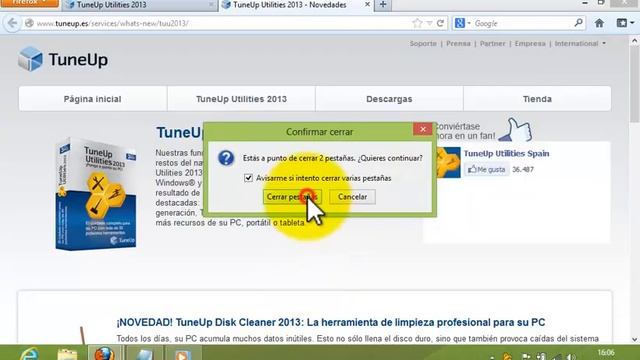
Task: Open the Soporte link
Action: click(x=423, y=43)
